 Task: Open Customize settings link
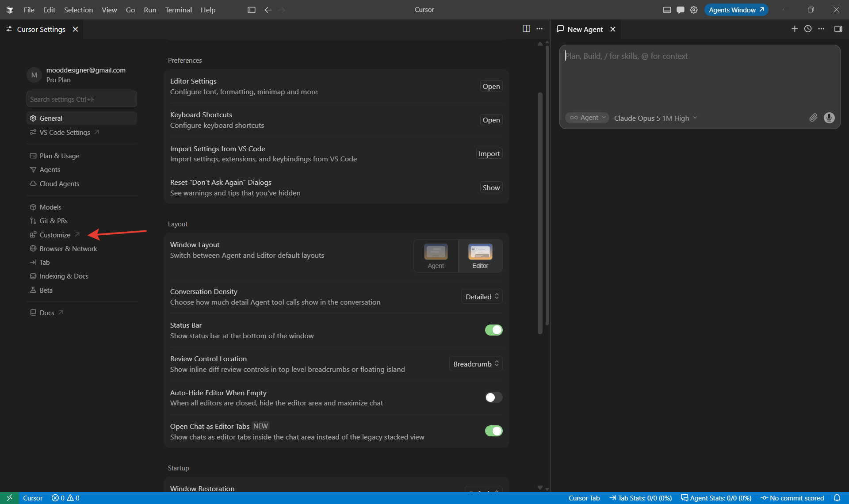[55, 235]
